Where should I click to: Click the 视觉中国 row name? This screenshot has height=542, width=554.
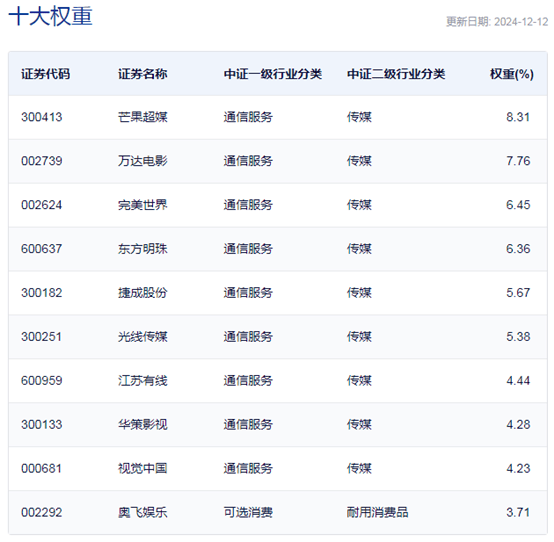tap(143, 469)
